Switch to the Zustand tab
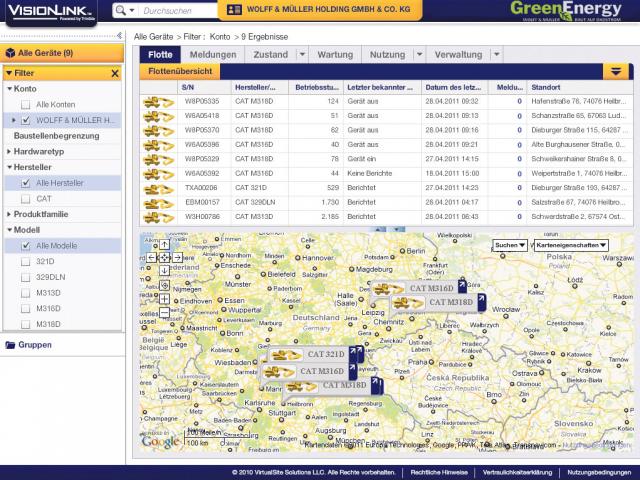This screenshot has width=640, height=480. tap(271, 55)
